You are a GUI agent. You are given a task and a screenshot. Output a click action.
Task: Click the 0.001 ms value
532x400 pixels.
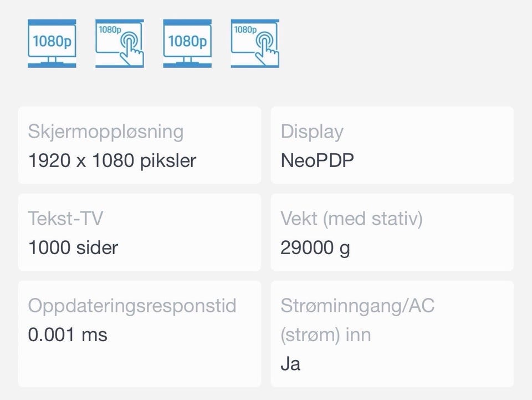[68, 335]
